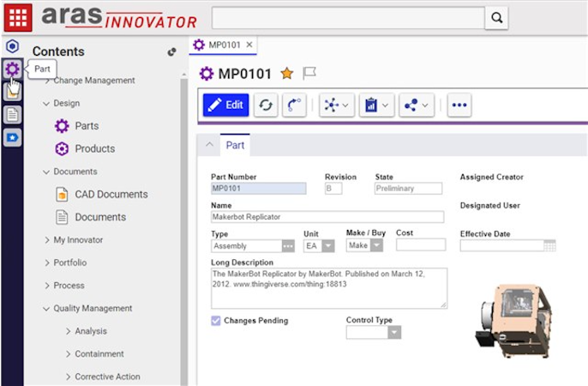588x386 pixels.
Task: Click the Revision field showing B
Action: coord(333,189)
